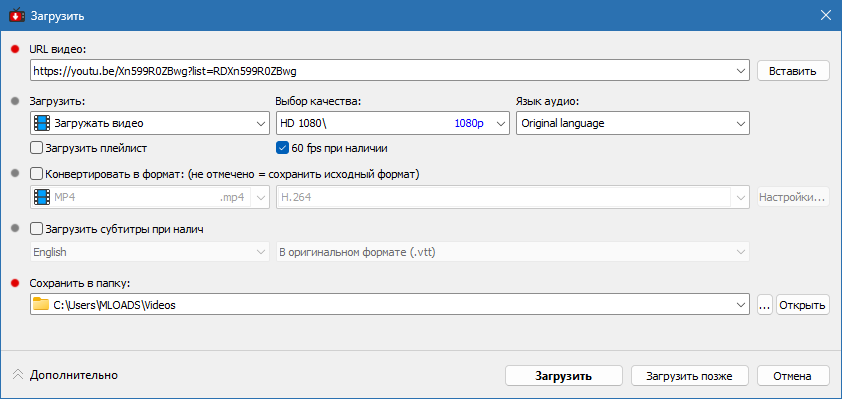Screen dimensions: 842x399
Task: Click the yellow folder icon in save path
Action: point(40,304)
